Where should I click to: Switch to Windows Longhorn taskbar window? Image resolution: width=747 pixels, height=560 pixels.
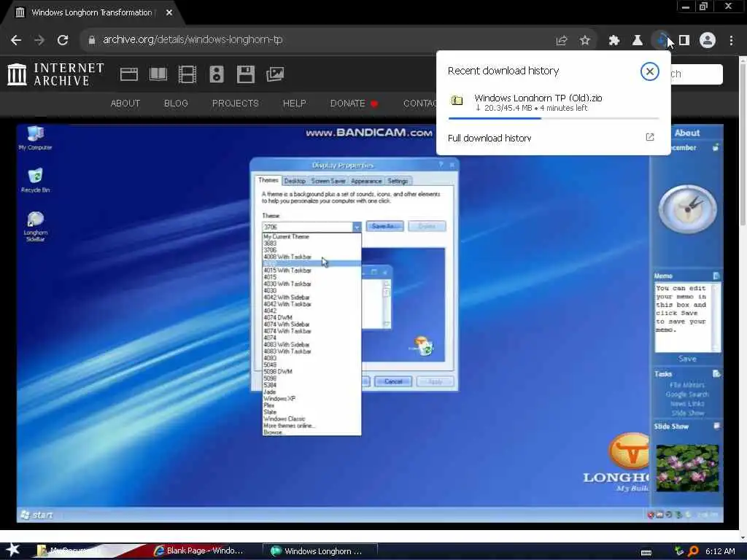[320, 551]
